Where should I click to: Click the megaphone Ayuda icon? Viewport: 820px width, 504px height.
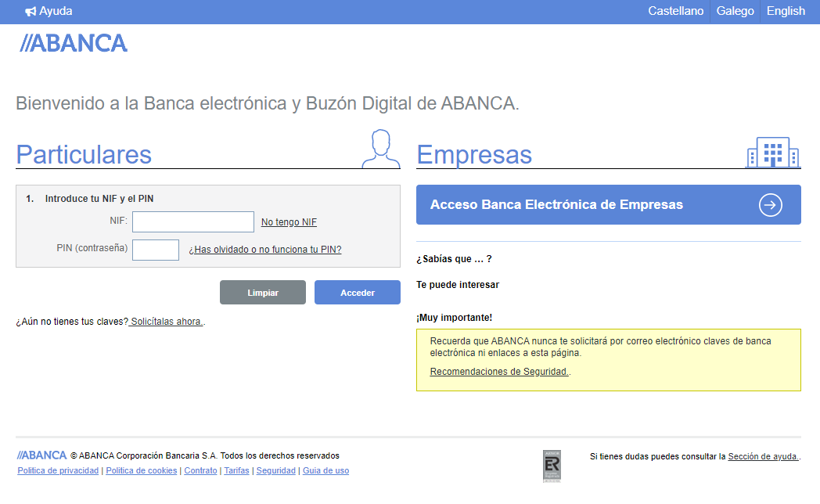pos(31,12)
